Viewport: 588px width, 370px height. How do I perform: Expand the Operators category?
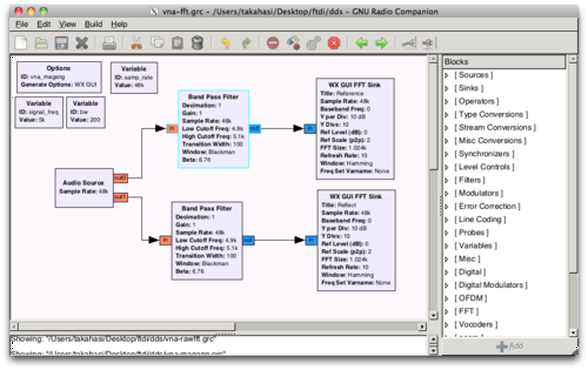coord(447,102)
